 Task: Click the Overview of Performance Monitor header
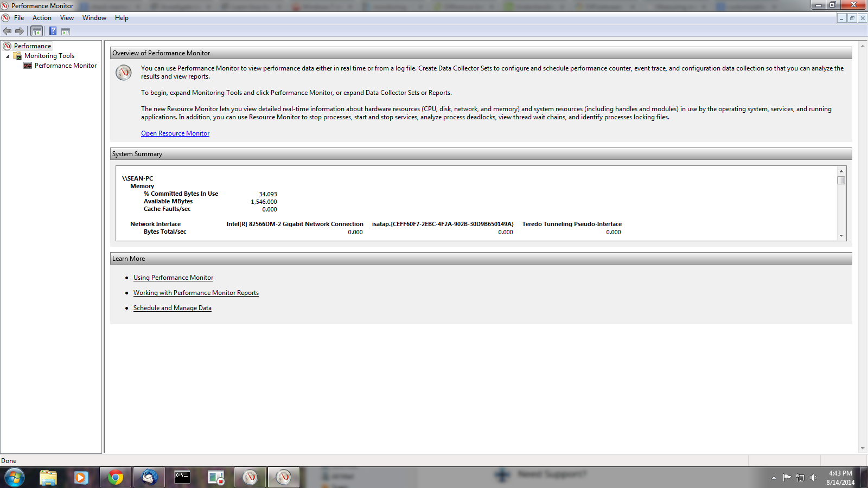[481, 53]
